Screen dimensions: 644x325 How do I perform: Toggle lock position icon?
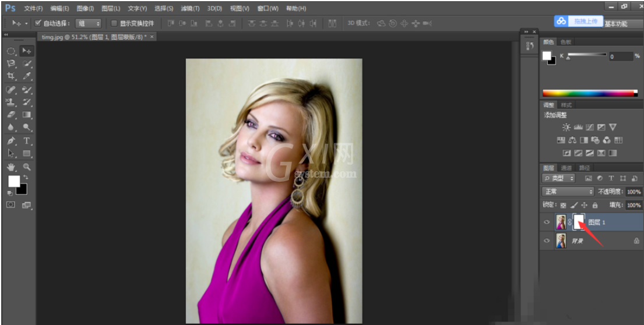[x=585, y=205]
